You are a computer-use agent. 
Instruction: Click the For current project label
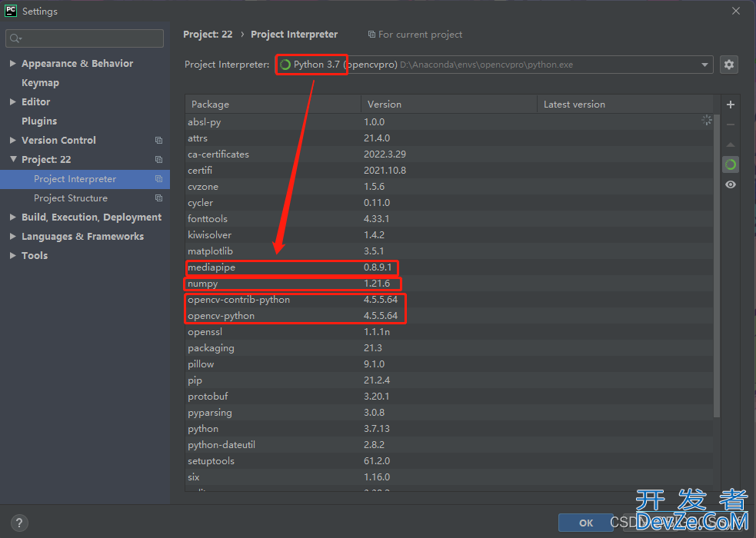[x=420, y=34]
